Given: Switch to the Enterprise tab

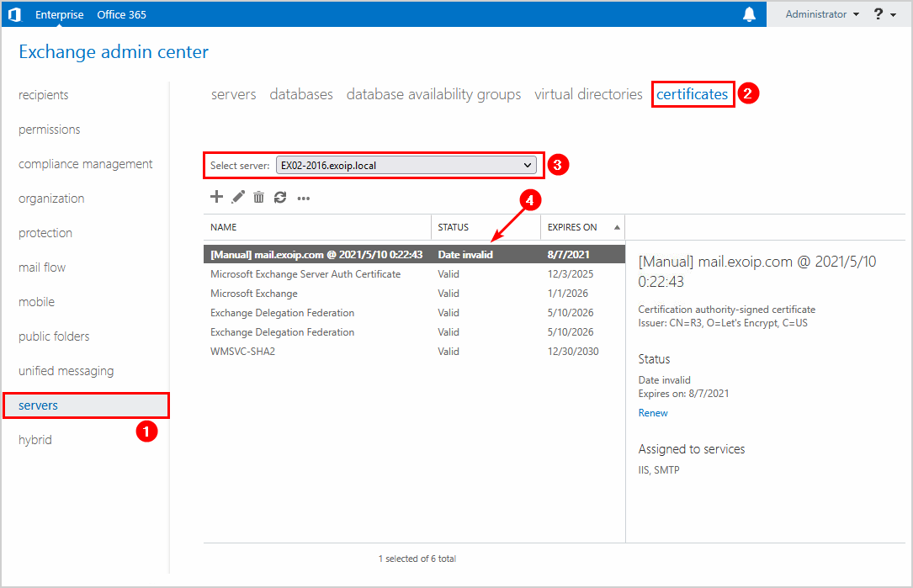Looking at the screenshot, I should (60, 14).
